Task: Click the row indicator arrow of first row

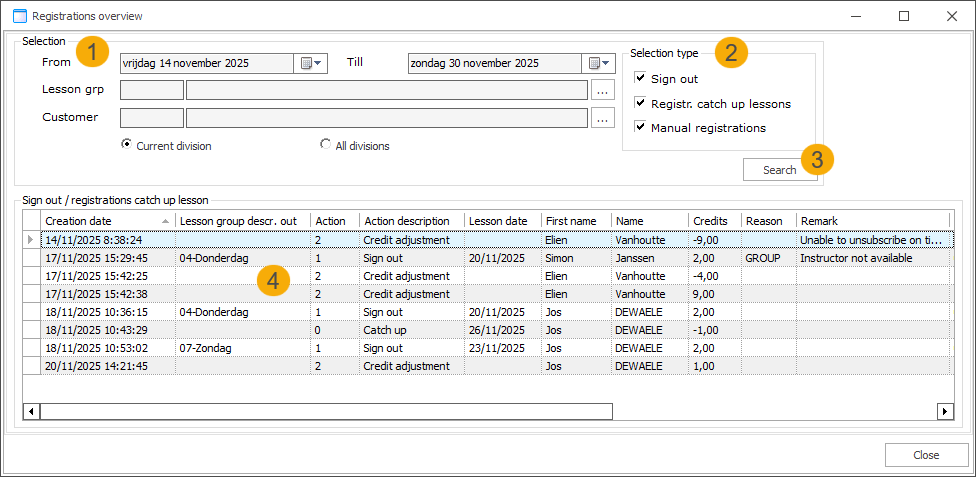Action: (32, 240)
